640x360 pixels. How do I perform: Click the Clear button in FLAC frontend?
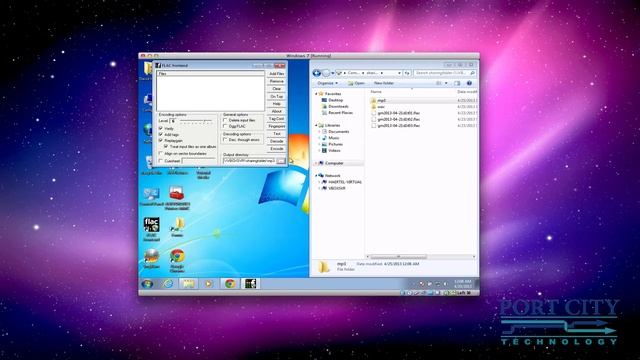pyautogui.click(x=276, y=89)
